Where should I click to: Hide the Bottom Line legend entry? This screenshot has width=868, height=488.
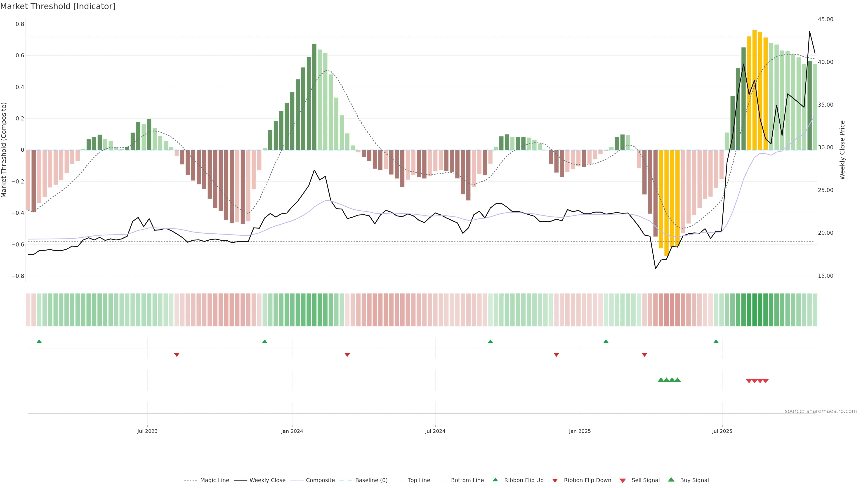click(467, 480)
